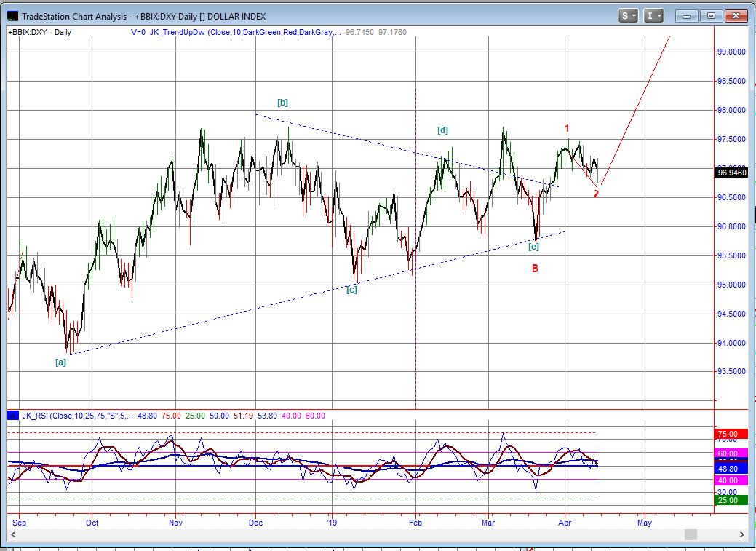Click the 96.9460 current price marker
Image resolution: width=756 pixels, height=551 pixels.
(x=731, y=173)
